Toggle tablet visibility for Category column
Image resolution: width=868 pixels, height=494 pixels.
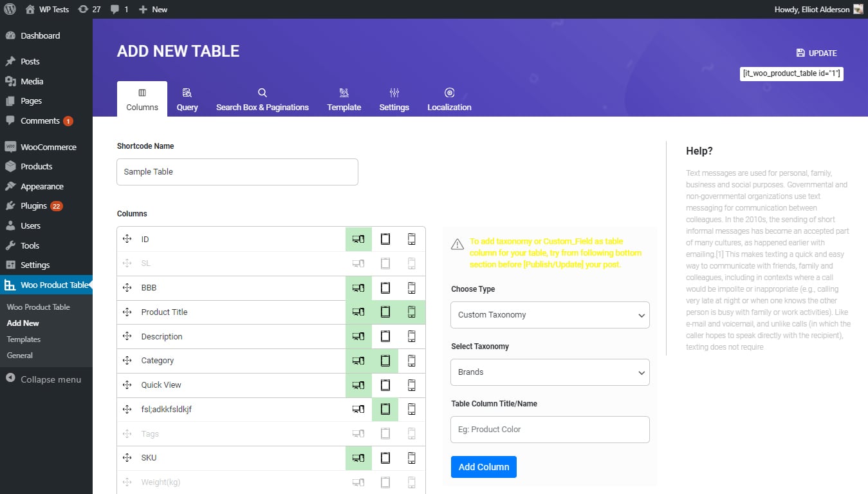point(385,361)
